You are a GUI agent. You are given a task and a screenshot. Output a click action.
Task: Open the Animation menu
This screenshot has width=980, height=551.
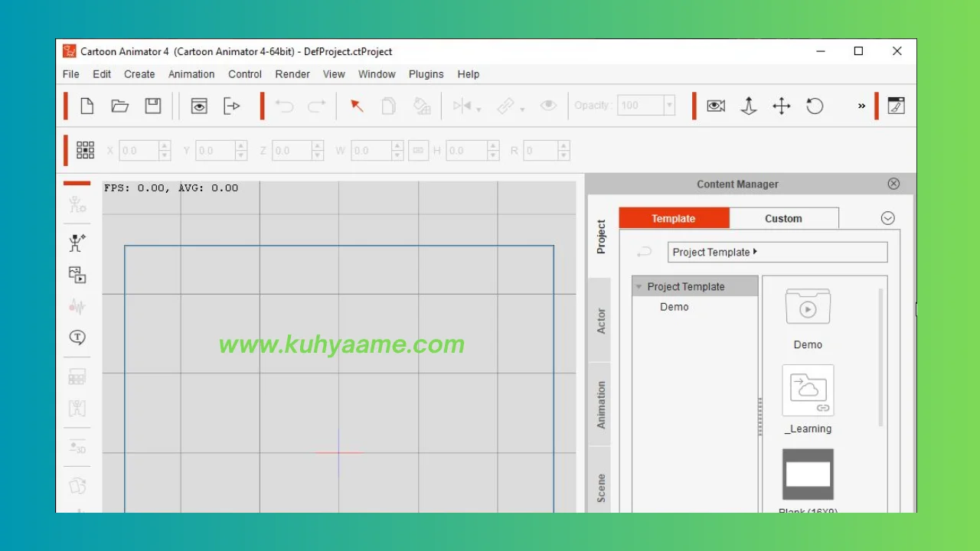191,74
